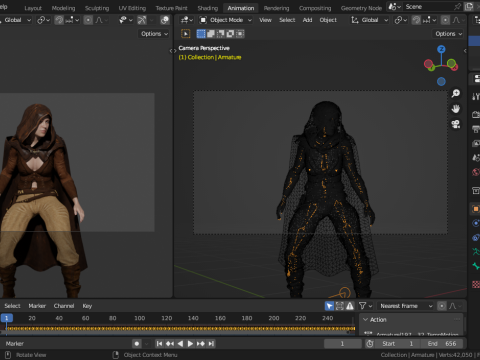Click the Select Box tool icon

click(x=186, y=34)
